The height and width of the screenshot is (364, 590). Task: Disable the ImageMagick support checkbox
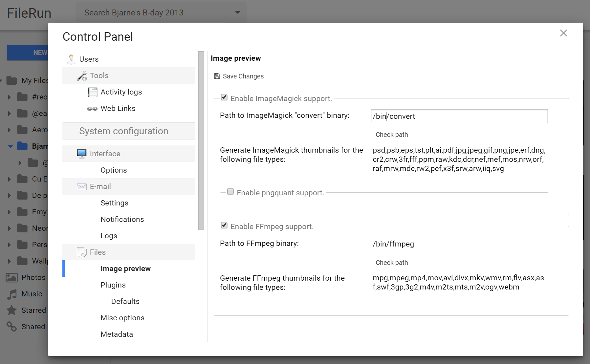pyautogui.click(x=224, y=97)
